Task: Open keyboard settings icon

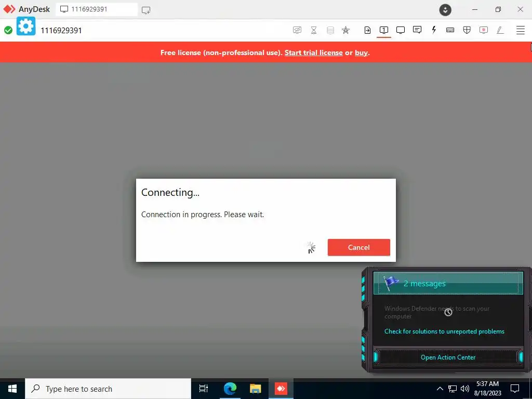Action: tap(450, 30)
